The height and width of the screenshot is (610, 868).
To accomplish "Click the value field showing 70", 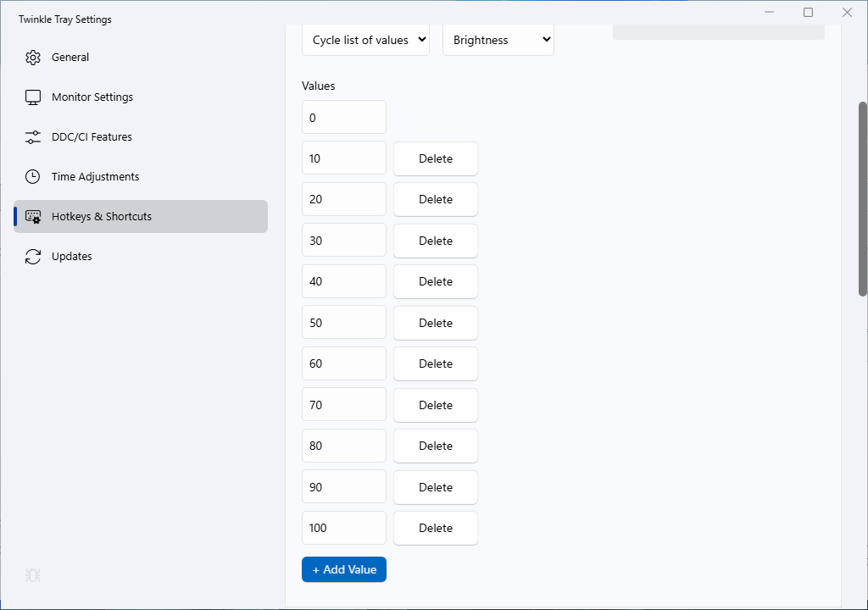I will [x=344, y=405].
